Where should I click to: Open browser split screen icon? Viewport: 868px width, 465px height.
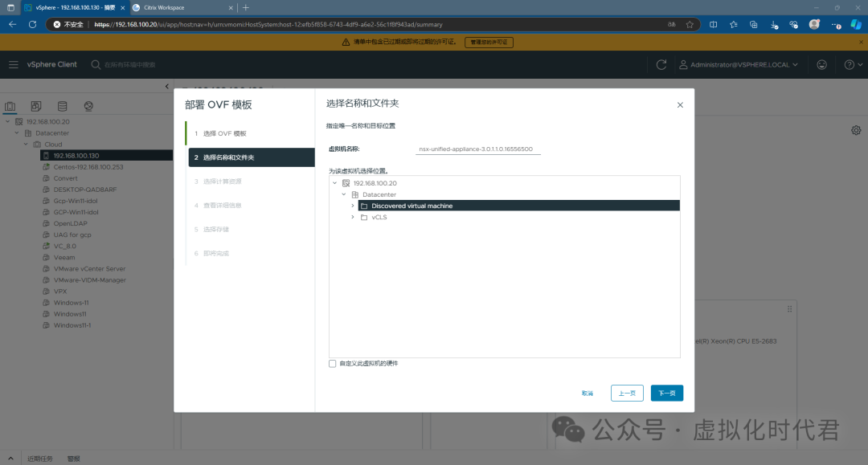(713, 24)
